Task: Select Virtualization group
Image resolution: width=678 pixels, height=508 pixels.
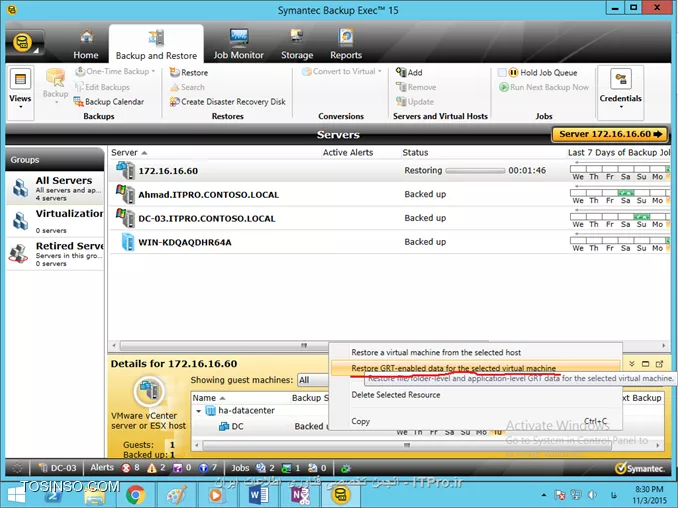Action: 55,220
